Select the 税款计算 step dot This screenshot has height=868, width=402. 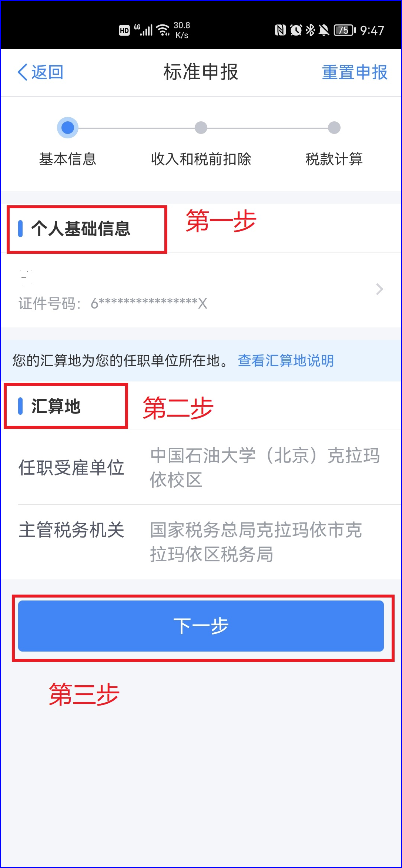pyautogui.click(x=334, y=128)
